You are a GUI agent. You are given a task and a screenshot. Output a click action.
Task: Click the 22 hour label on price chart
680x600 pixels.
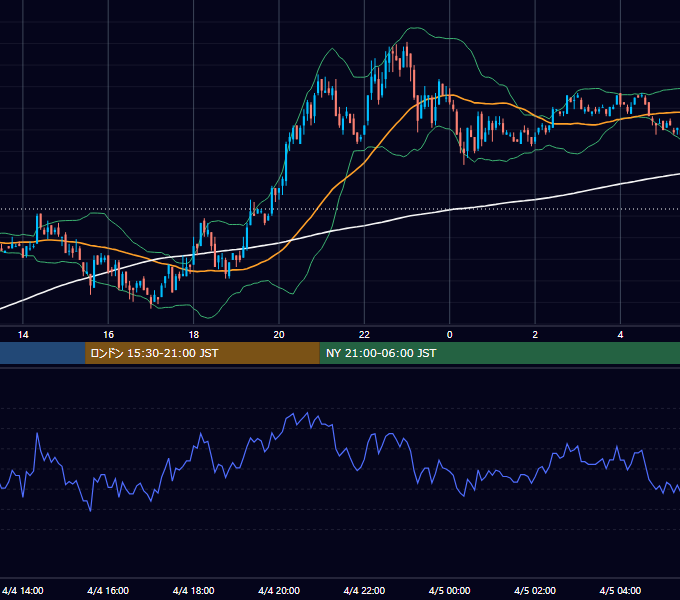(x=364, y=335)
